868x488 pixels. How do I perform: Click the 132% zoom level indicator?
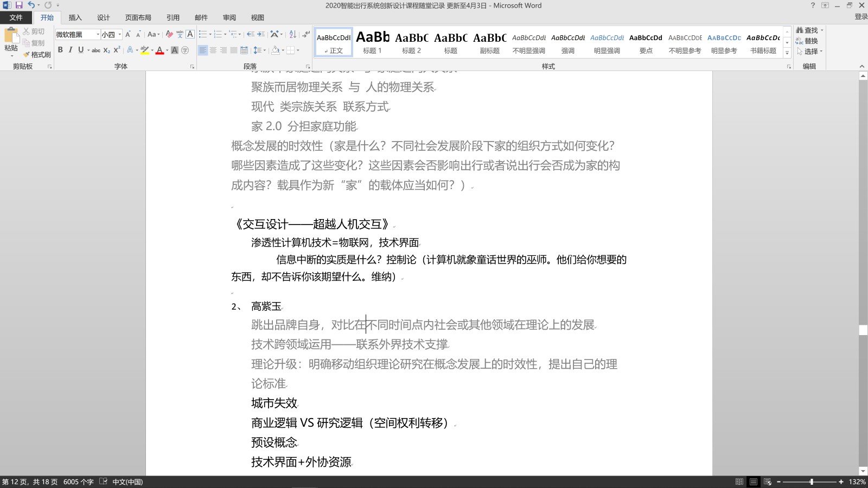coord(857,481)
